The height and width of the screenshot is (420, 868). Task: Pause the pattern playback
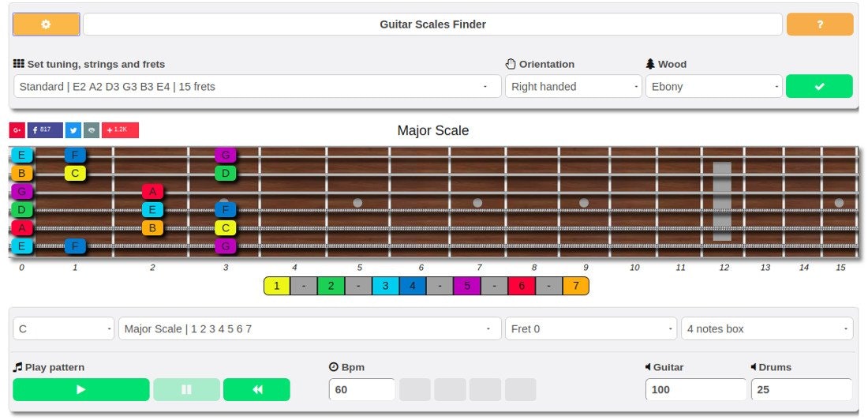pos(186,389)
